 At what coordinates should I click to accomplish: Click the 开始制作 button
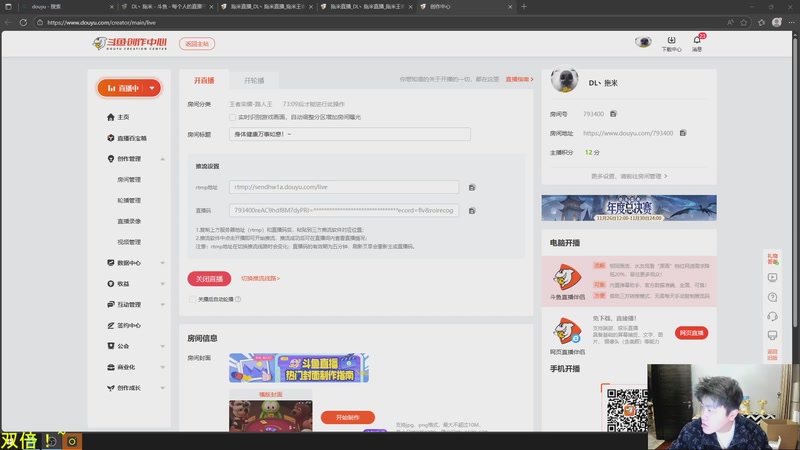(347, 417)
